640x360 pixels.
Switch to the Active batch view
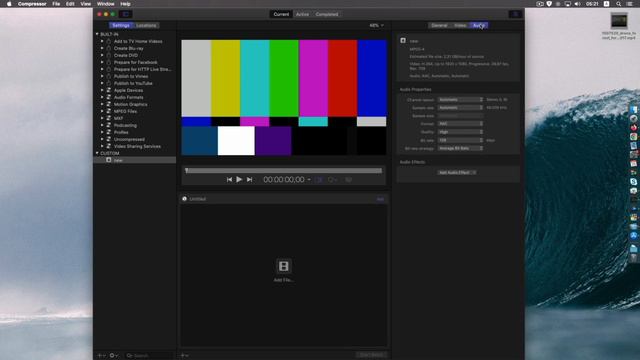[302, 14]
